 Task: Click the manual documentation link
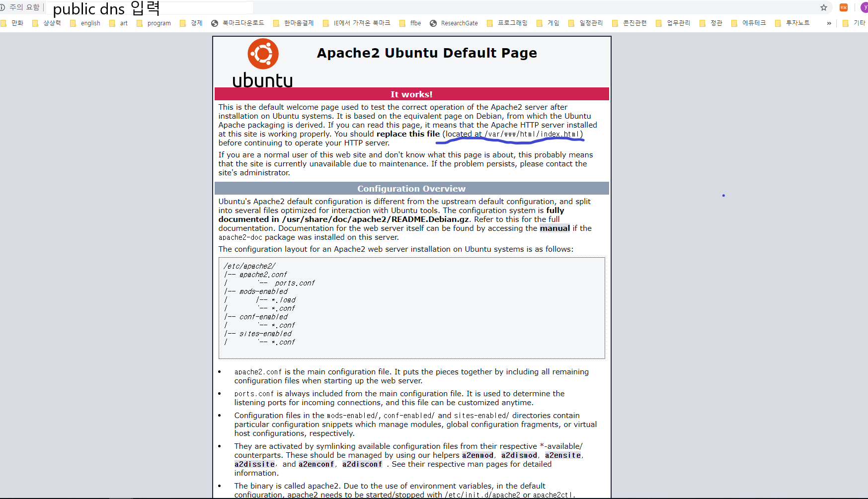click(555, 228)
